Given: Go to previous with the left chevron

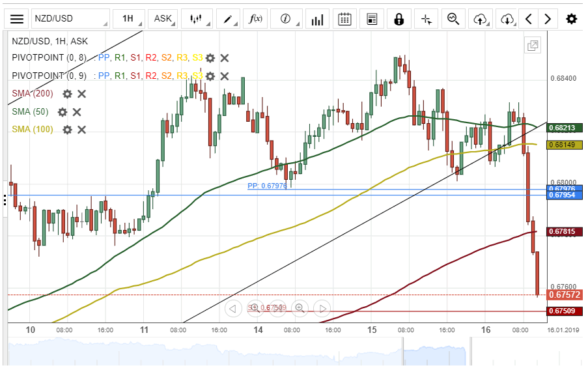Looking at the screenshot, I should (x=529, y=19).
